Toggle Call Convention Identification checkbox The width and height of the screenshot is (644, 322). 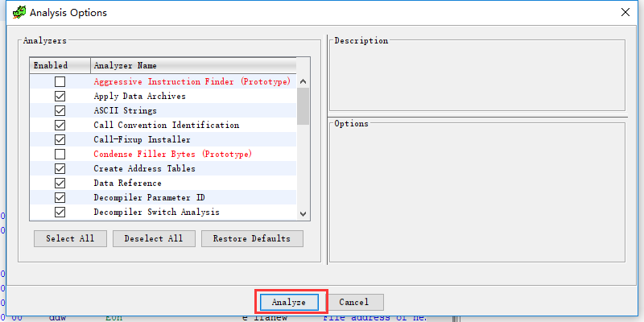coord(60,126)
